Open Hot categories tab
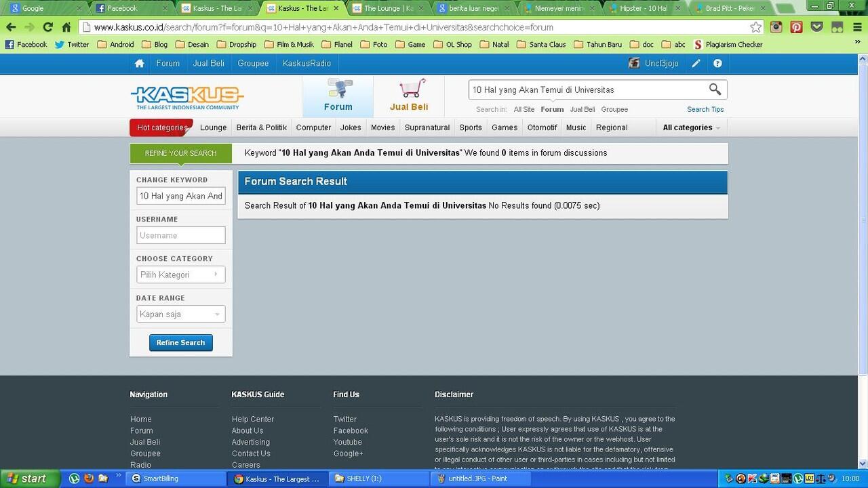Screen dimensions: 868x488 pos(161,127)
